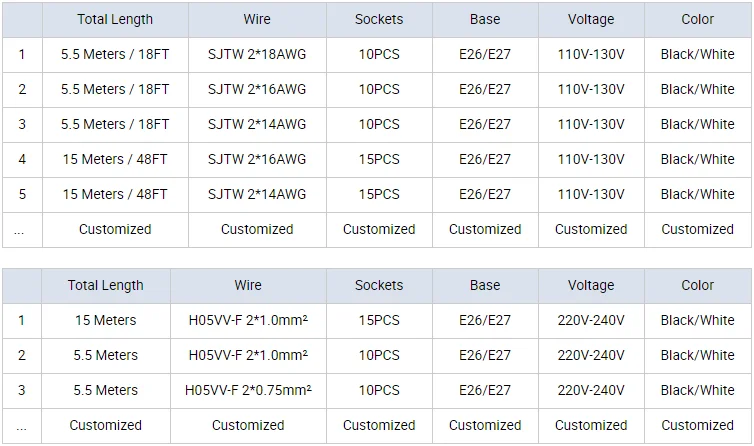Image resolution: width=754 pixels, height=446 pixels.
Task: Select the SJTW 2*18AWG wire cell
Action: click(x=257, y=55)
